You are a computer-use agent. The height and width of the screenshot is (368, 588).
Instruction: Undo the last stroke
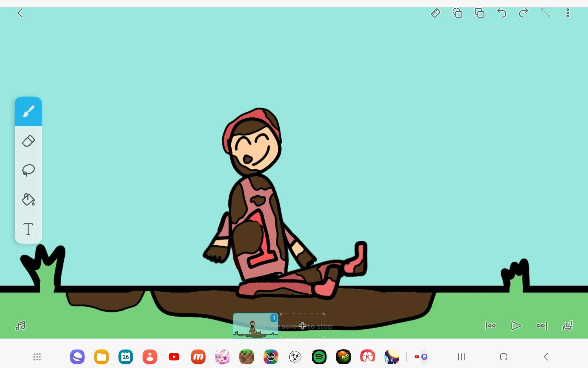501,13
